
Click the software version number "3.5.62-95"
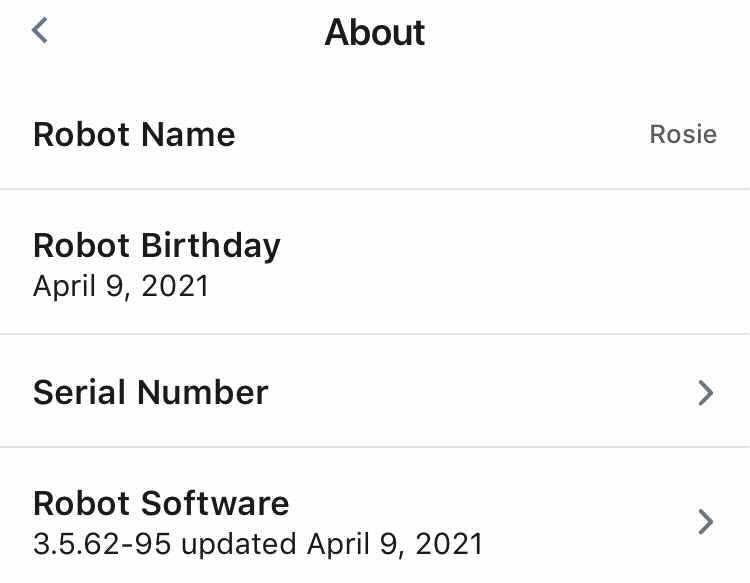click(x=102, y=545)
